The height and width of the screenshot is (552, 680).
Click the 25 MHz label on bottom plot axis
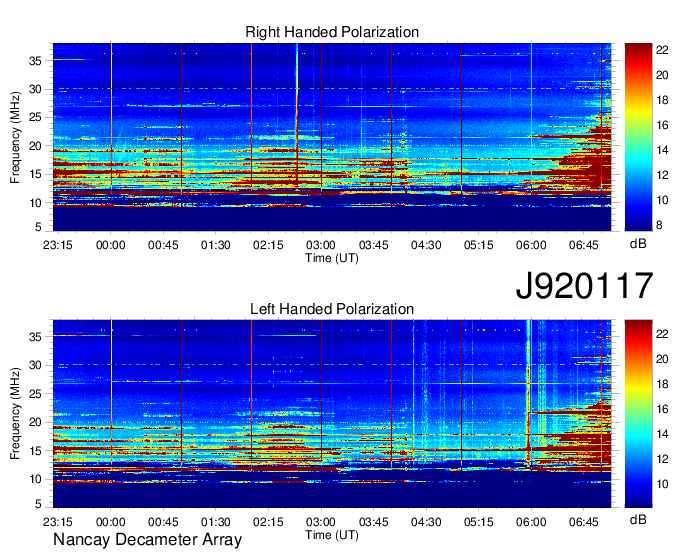35,394
